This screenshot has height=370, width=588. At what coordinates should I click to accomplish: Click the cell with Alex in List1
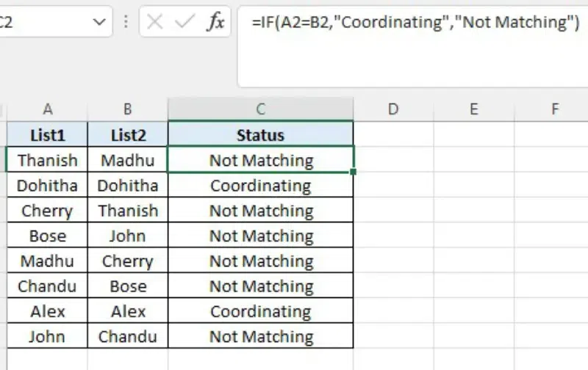click(48, 311)
